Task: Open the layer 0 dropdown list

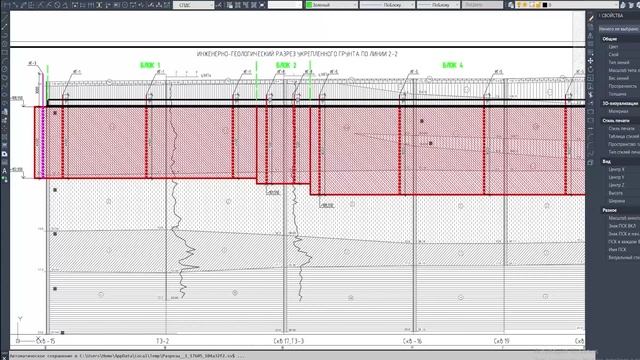Action: click(x=567, y=5)
